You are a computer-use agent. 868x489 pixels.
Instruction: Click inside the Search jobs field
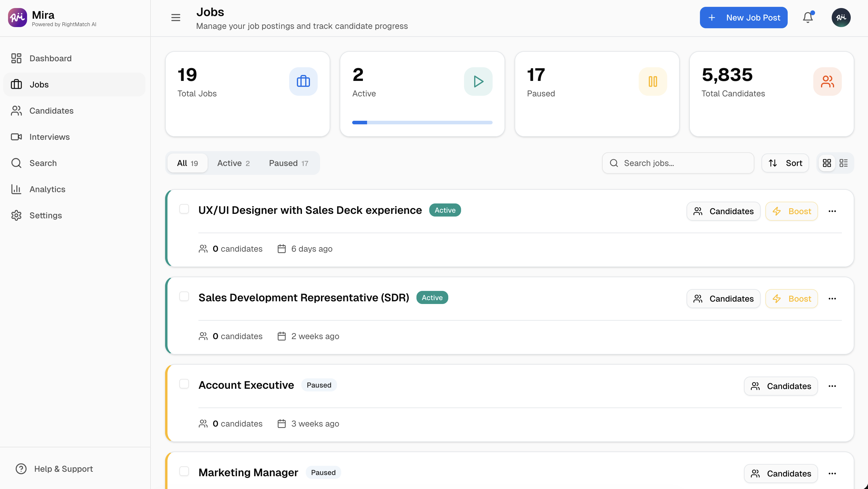coord(677,163)
